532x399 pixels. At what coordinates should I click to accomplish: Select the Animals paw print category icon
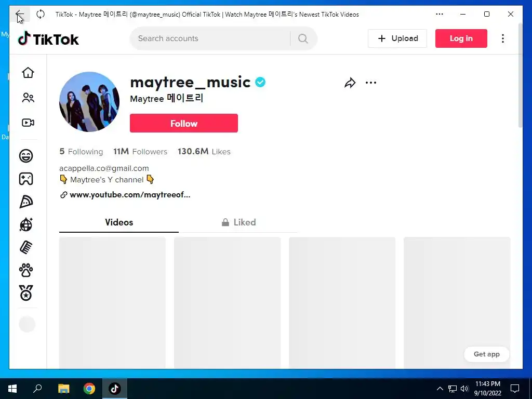26,270
